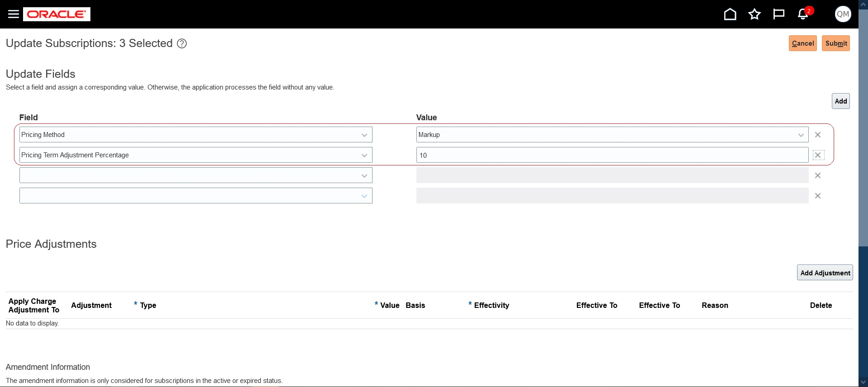Expand the Pricing Method field dropdown
The height and width of the screenshot is (387, 868).
pyautogui.click(x=364, y=135)
